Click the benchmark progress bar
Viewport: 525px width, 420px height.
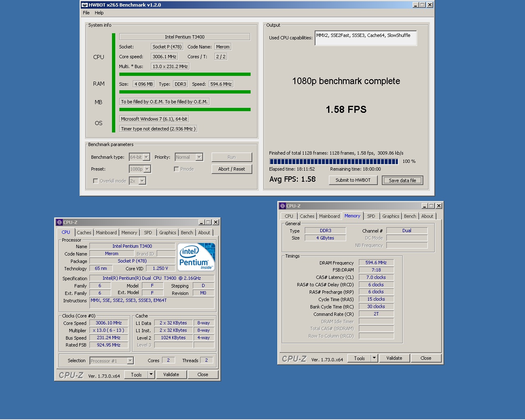point(334,162)
